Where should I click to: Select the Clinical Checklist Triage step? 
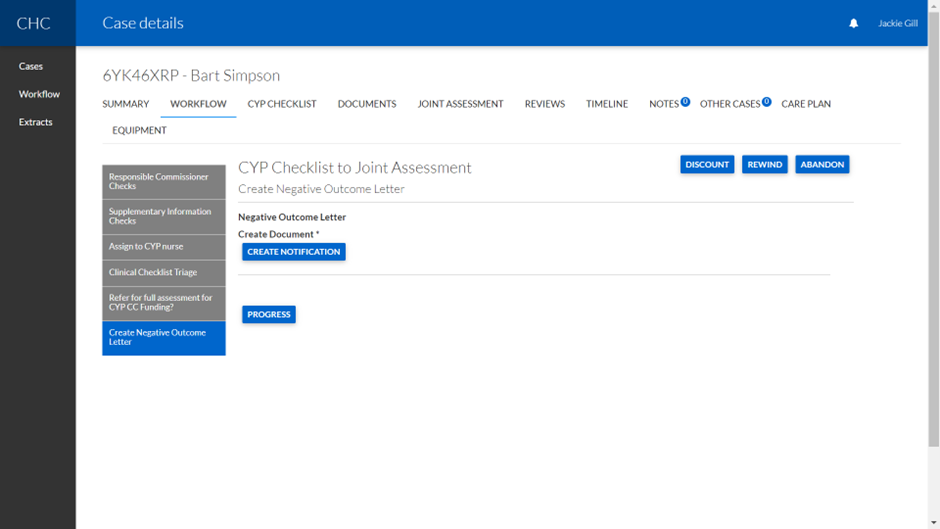click(163, 272)
